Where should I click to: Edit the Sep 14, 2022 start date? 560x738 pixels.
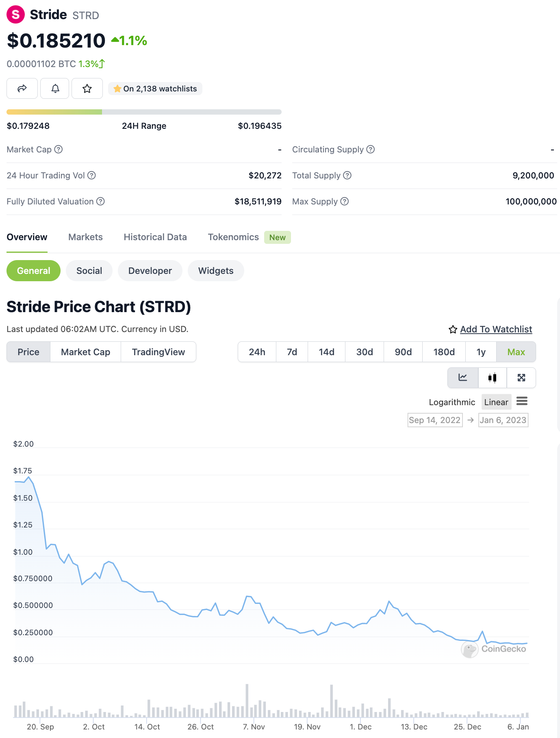[435, 420]
